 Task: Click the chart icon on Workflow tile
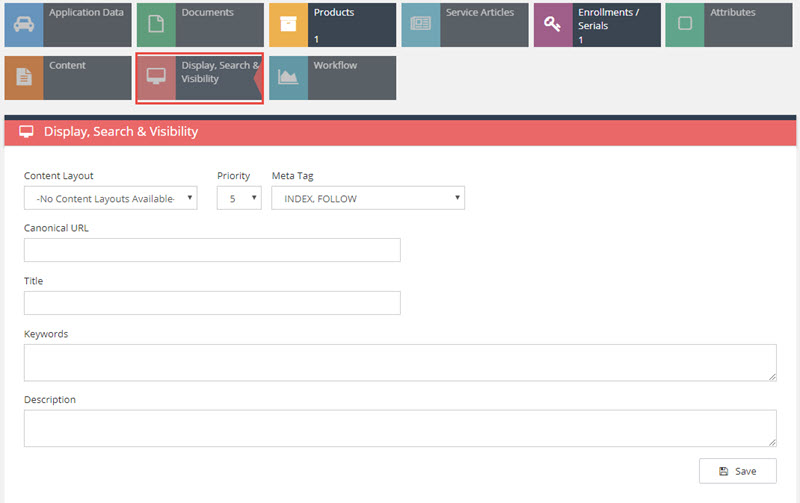click(288, 77)
